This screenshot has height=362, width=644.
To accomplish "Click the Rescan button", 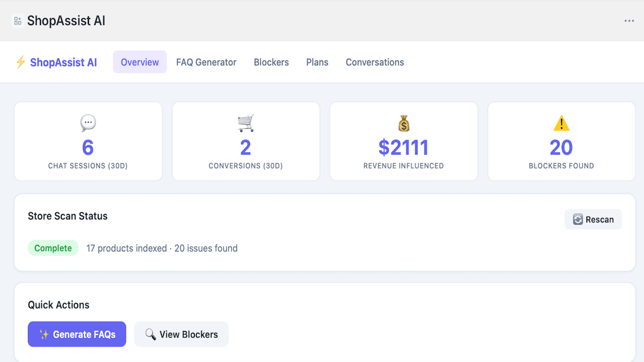I will pos(593,219).
